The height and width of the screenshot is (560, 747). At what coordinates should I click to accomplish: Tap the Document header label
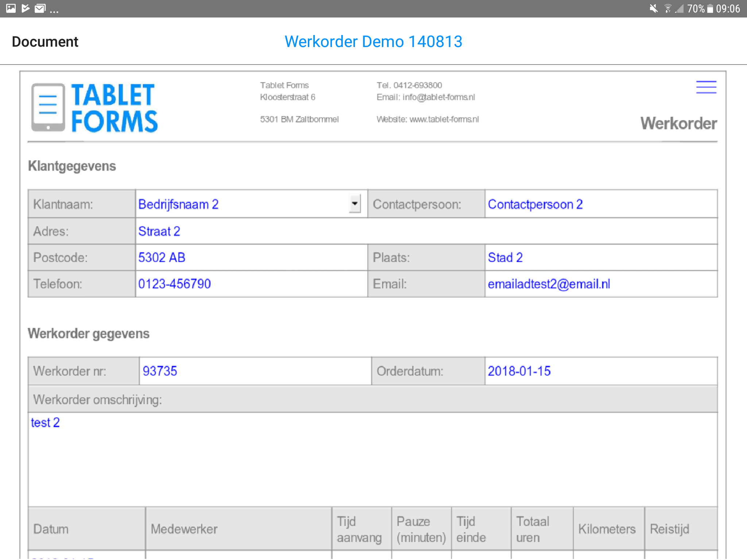coord(45,42)
